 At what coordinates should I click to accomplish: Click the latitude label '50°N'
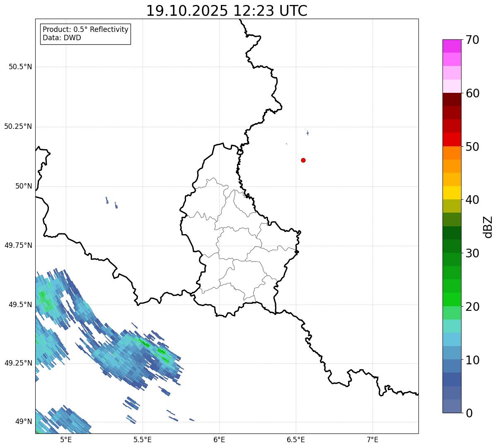point(24,186)
